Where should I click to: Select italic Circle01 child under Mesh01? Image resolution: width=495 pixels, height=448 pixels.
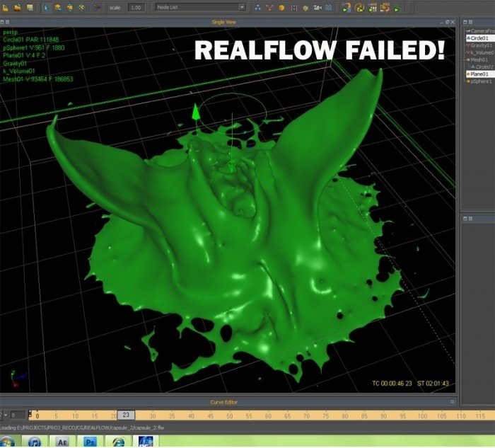pyautogui.click(x=484, y=67)
